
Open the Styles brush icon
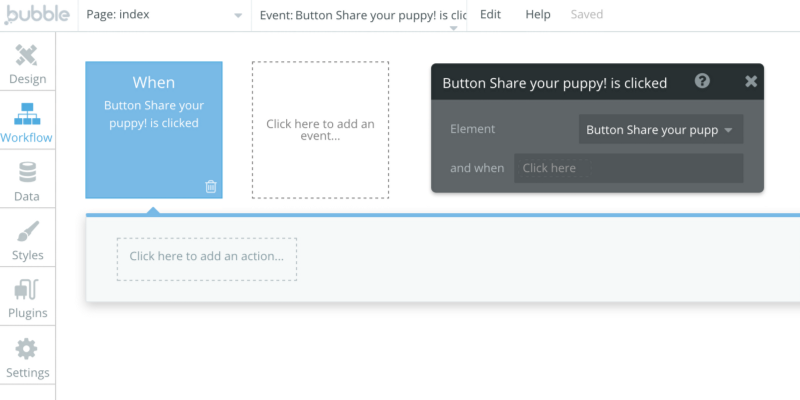(x=27, y=233)
